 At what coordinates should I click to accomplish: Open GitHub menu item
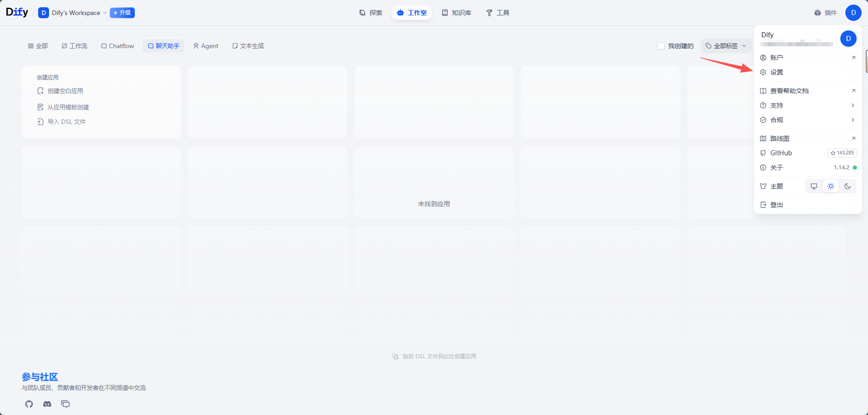tap(808, 153)
